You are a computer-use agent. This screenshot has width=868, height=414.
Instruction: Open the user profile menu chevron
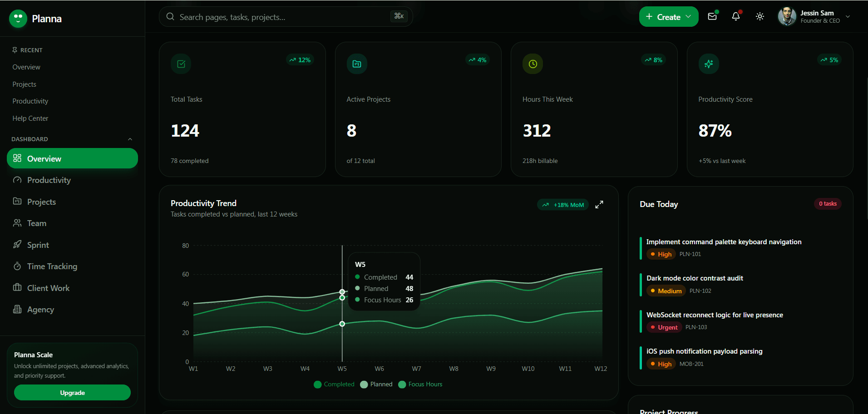[x=848, y=17]
